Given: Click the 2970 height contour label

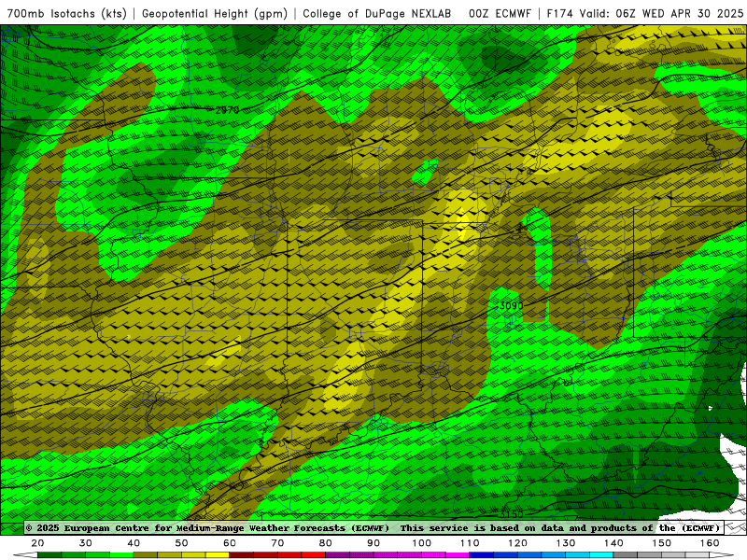Looking at the screenshot, I should tap(227, 110).
